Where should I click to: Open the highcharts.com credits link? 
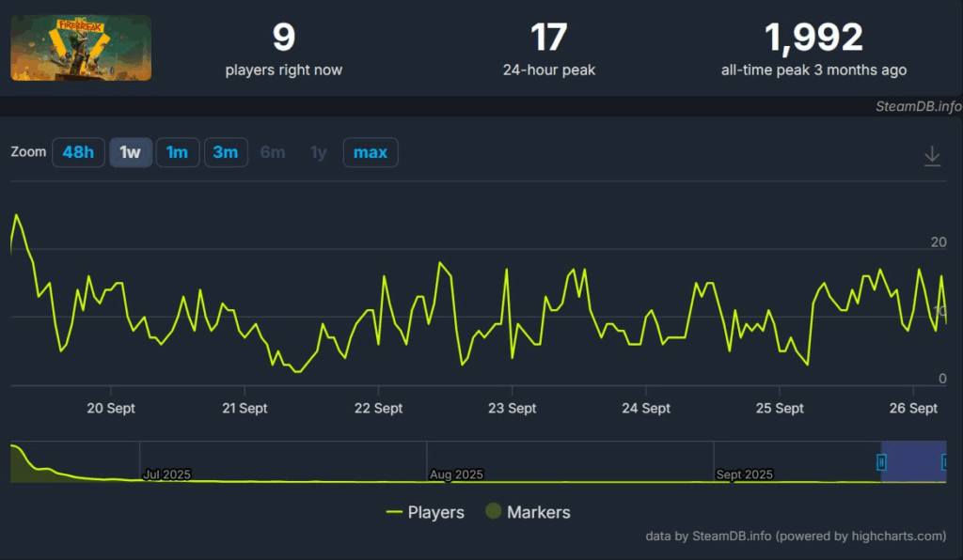coord(795,537)
